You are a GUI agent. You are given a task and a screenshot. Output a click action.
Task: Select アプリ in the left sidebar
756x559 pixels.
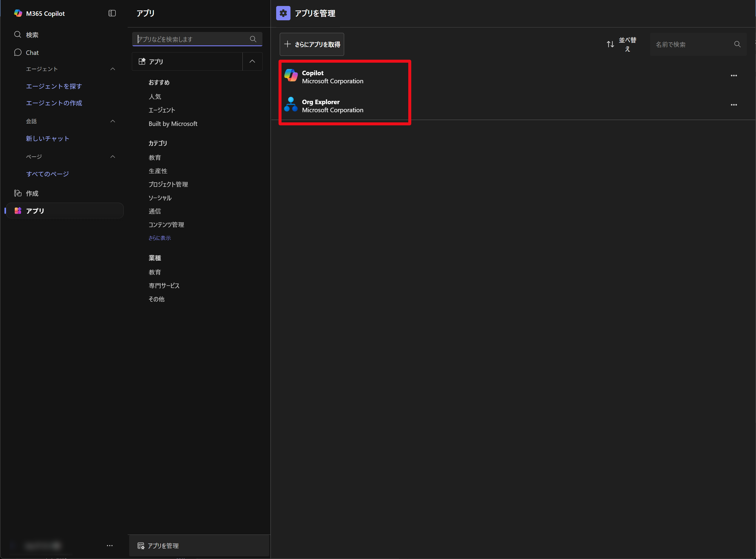pyautogui.click(x=65, y=210)
